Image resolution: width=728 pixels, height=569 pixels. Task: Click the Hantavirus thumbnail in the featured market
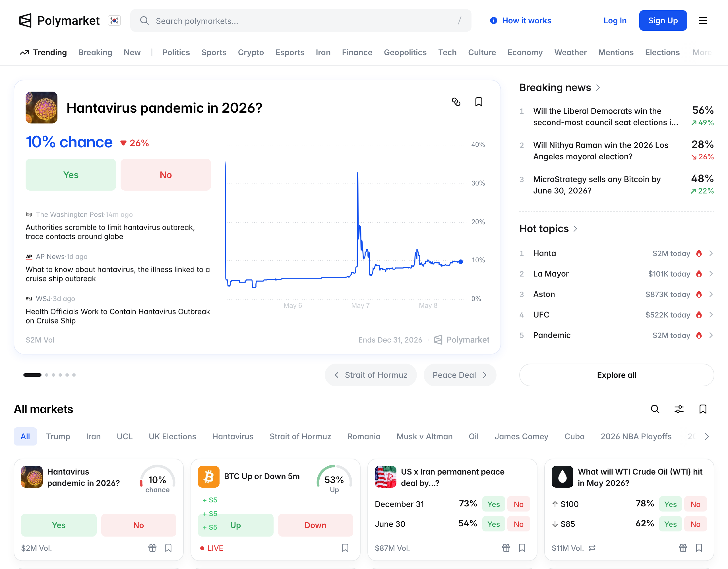click(41, 107)
